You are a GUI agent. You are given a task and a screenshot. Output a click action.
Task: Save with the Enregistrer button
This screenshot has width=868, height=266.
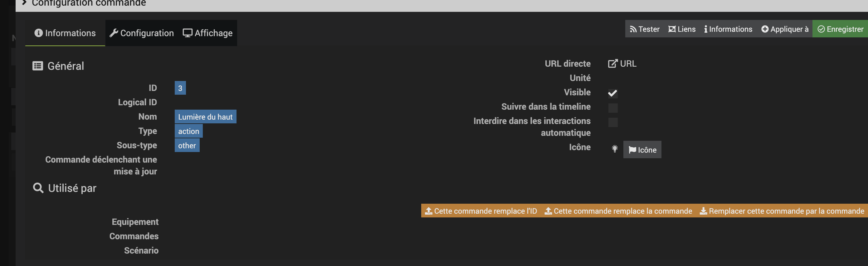[x=840, y=29]
